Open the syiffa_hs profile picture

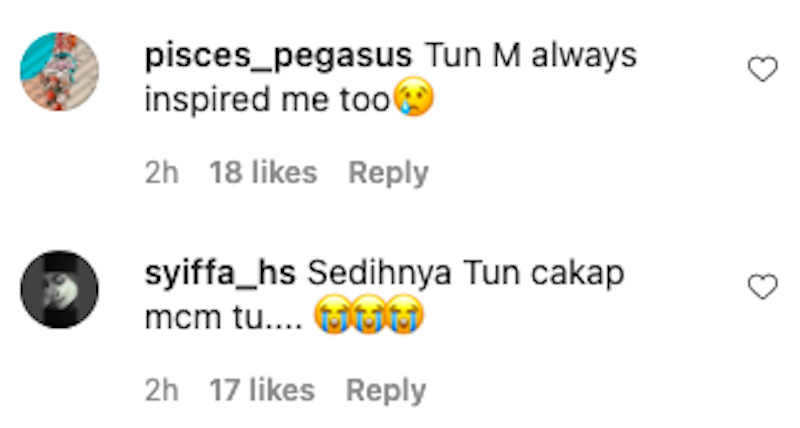tap(59, 289)
